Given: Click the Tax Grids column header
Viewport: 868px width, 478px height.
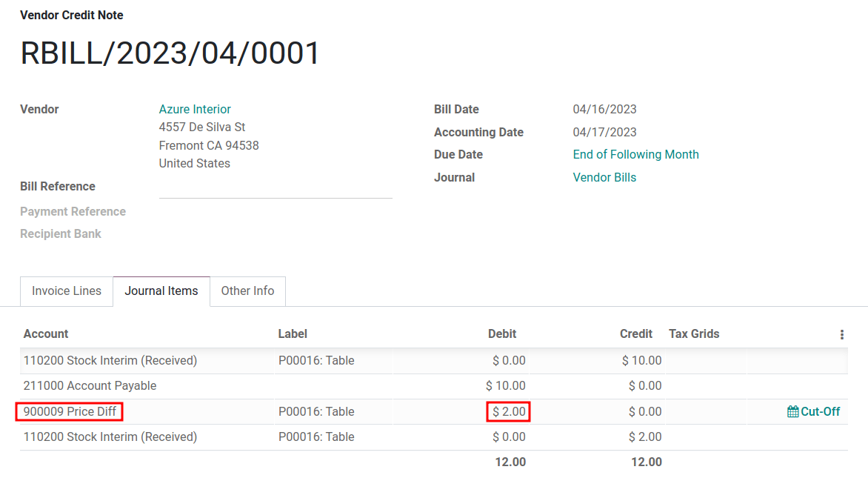Looking at the screenshot, I should pos(694,334).
